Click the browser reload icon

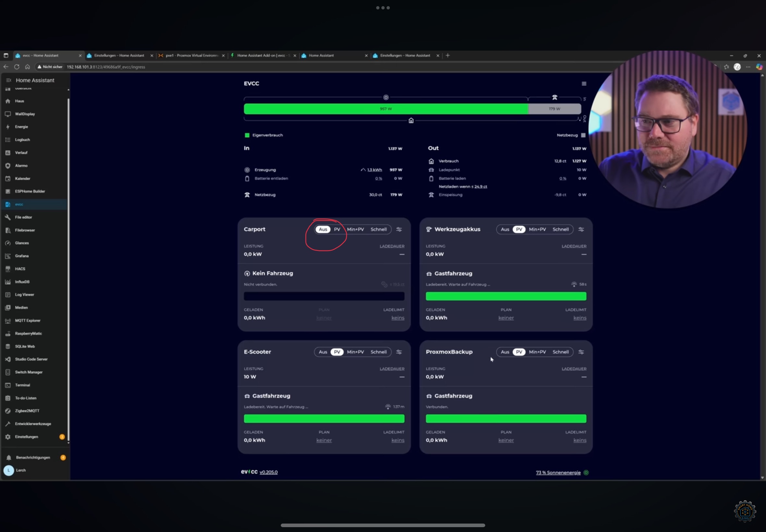pos(17,67)
